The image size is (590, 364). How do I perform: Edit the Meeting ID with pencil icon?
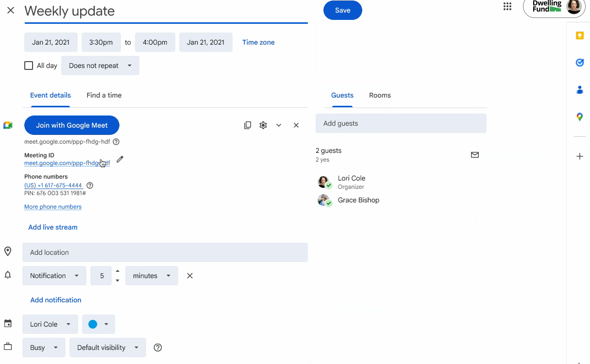coord(120,159)
